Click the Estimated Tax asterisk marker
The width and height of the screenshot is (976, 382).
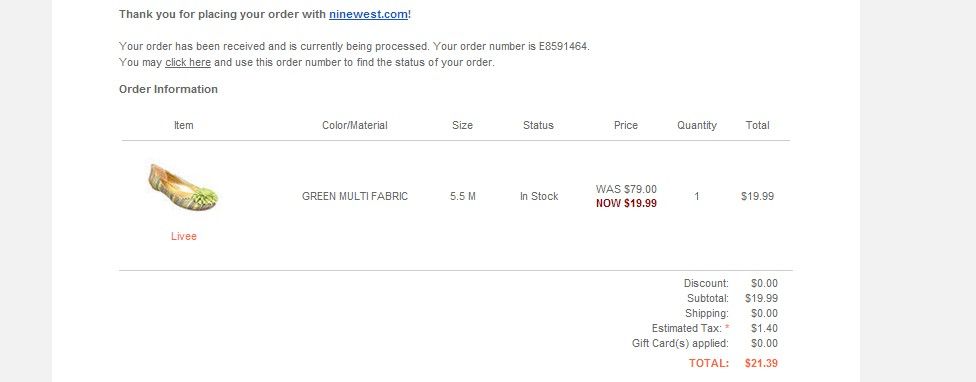pos(727,327)
